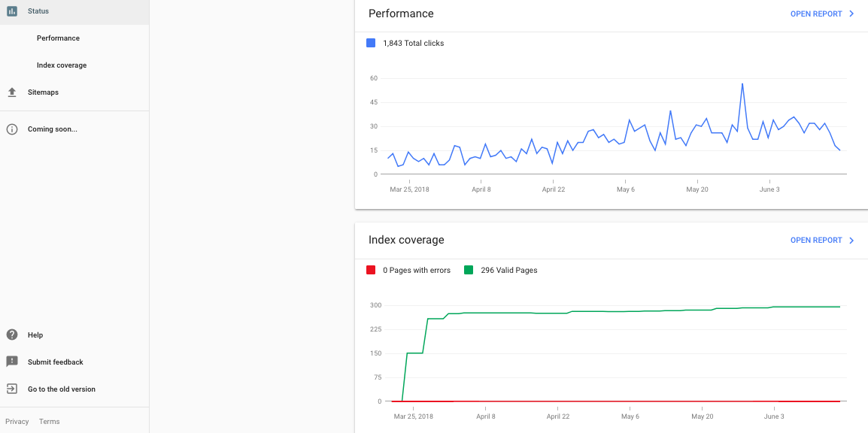
Task: Click the arrow beside Performance OPEN REPORT
Action: click(x=851, y=14)
